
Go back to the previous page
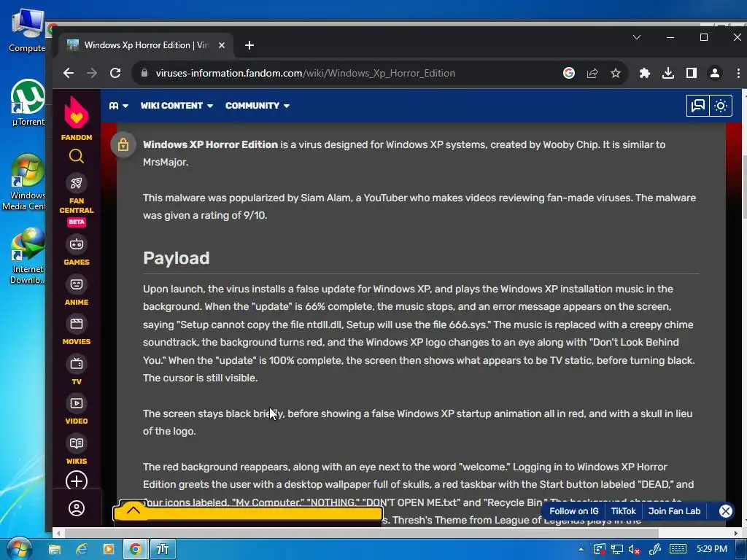(69, 73)
